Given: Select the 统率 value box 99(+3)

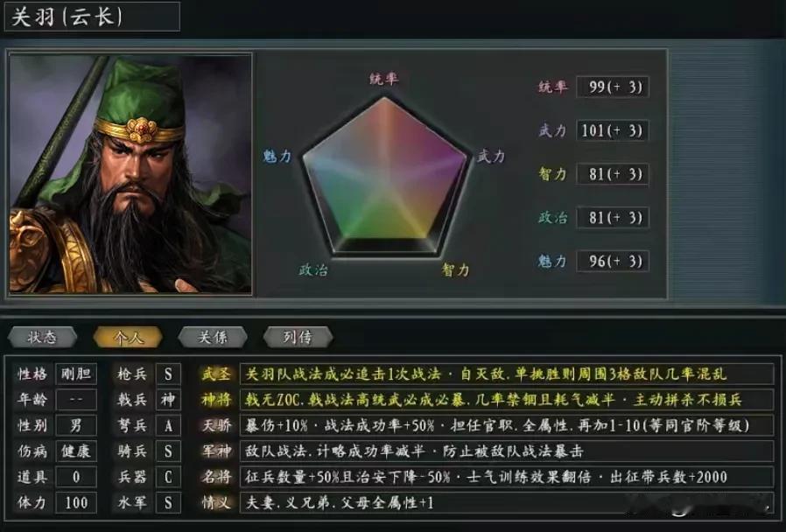Looking at the screenshot, I should [613, 87].
